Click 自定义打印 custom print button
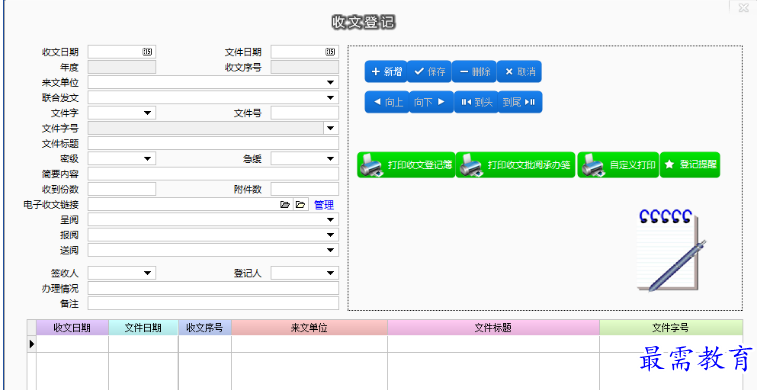 [x=618, y=165]
